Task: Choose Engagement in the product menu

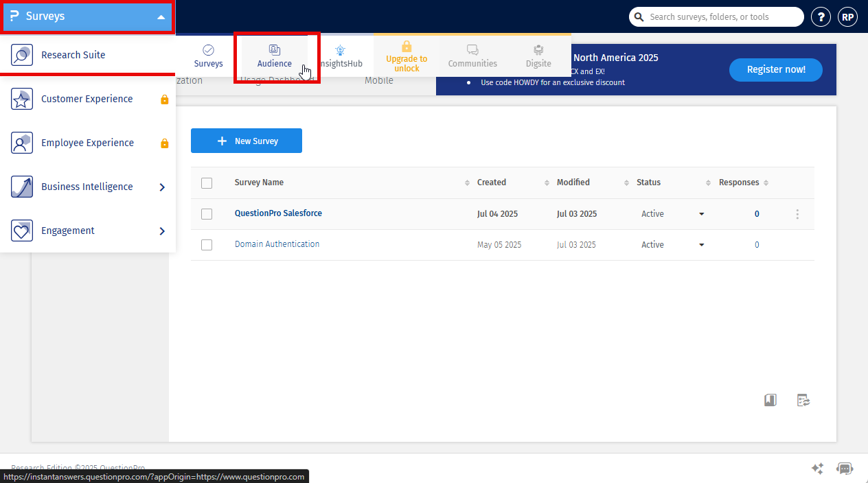Action: [x=68, y=231]
